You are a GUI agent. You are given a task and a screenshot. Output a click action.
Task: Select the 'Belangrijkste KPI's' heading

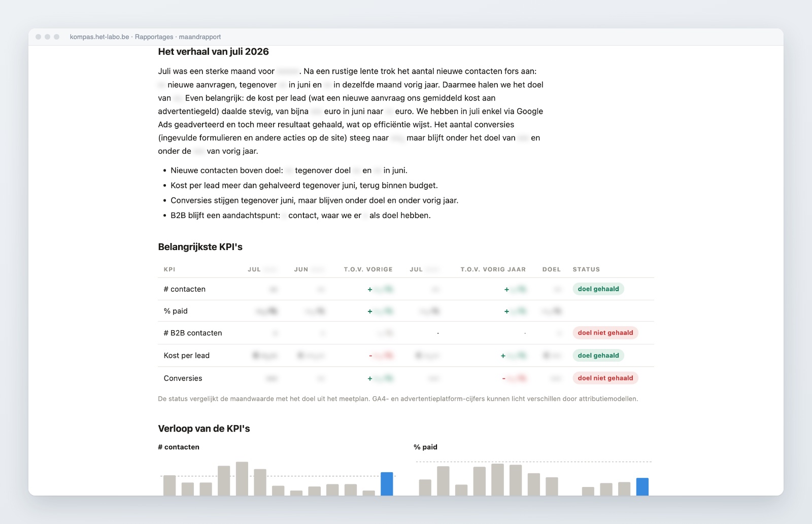pos(200,247)
